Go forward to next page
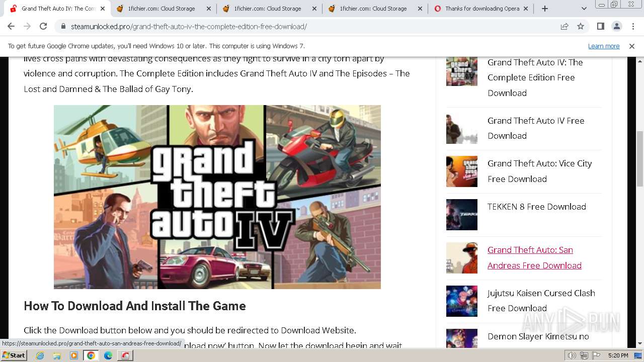This screenshot has height=362, width=644. click(x=27, y=27)
